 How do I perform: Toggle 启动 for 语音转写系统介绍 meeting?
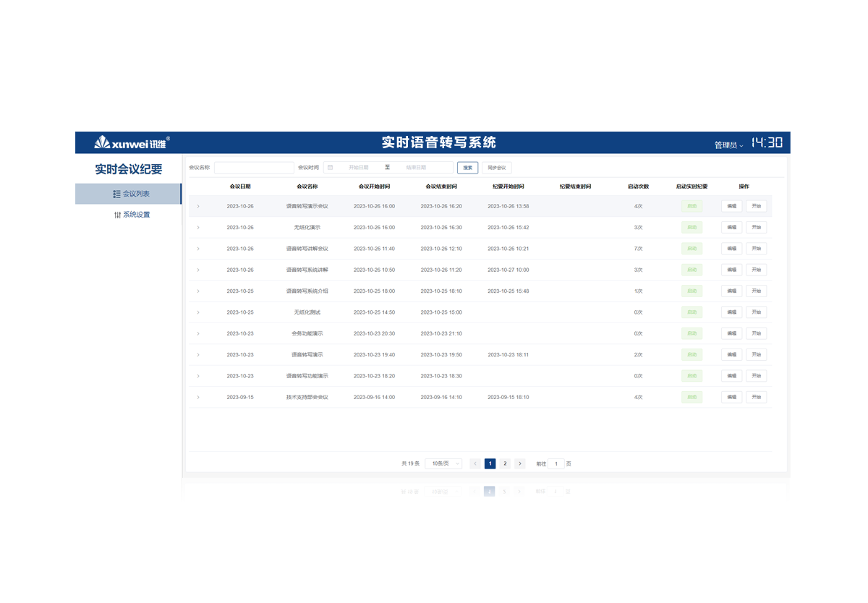pyautogui.click(x=692, y=291)
